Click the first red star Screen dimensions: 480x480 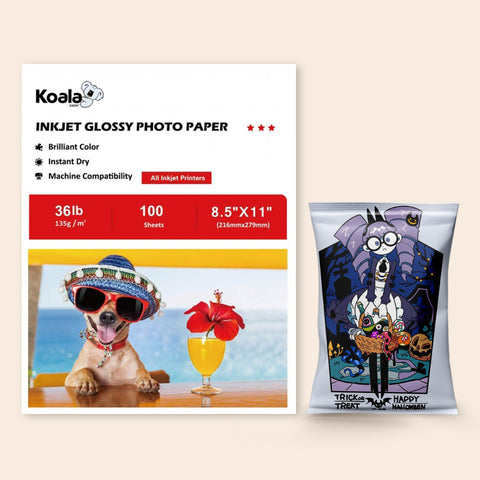pos(250,128)
